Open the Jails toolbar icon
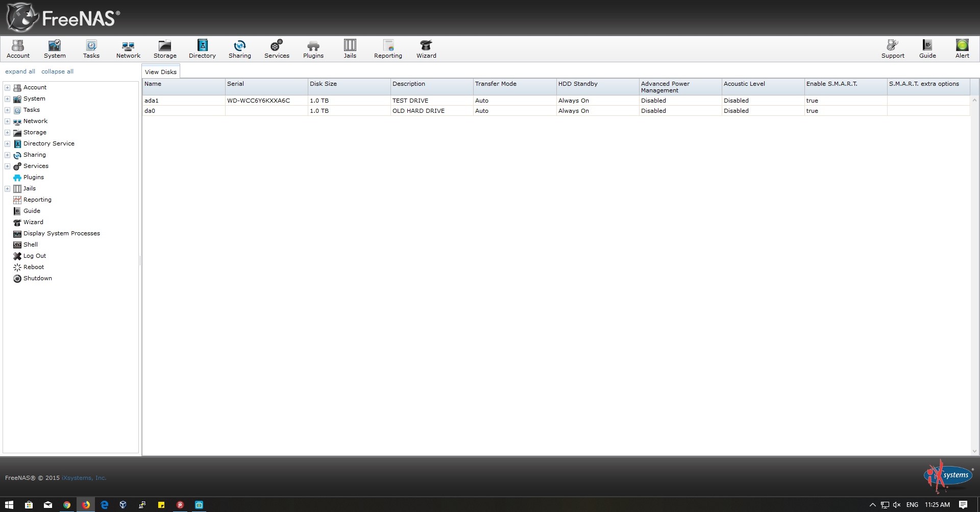The image size is (980, 512). [350, 49]
